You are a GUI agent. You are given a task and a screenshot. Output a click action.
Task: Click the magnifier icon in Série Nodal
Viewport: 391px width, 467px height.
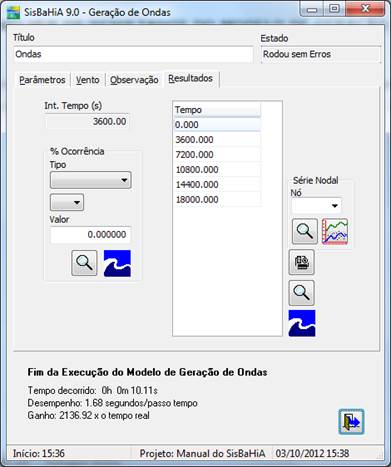click(305, 231)
